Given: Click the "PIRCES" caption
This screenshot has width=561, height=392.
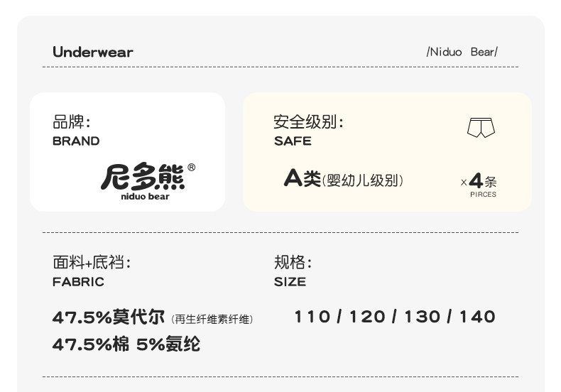Looking at the screenshot, I should tap(483, 195).
